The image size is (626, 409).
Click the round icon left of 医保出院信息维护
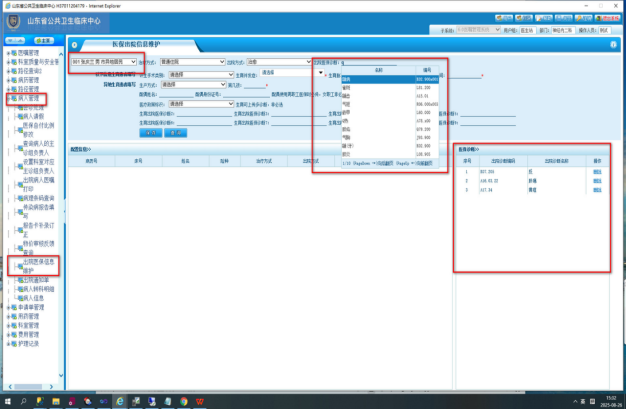[x=73, y=45]
